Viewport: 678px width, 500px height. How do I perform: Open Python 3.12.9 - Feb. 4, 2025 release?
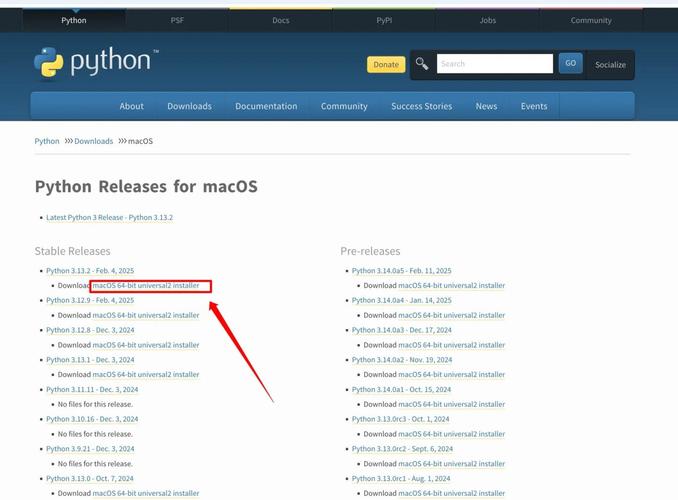coord(90,300)
